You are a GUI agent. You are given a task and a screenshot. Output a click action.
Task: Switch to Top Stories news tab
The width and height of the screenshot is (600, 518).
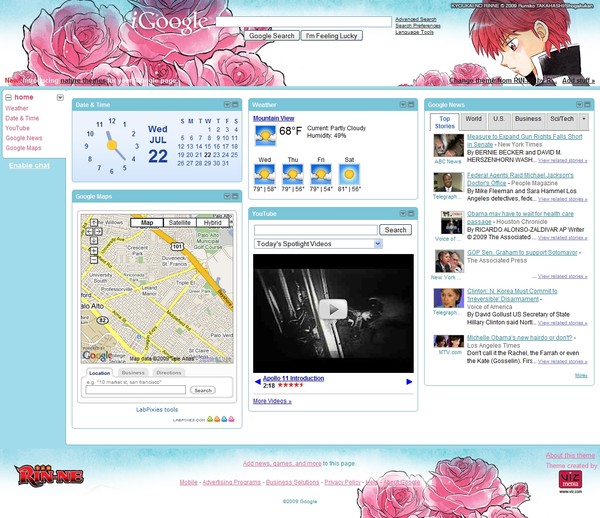[444, 122]
